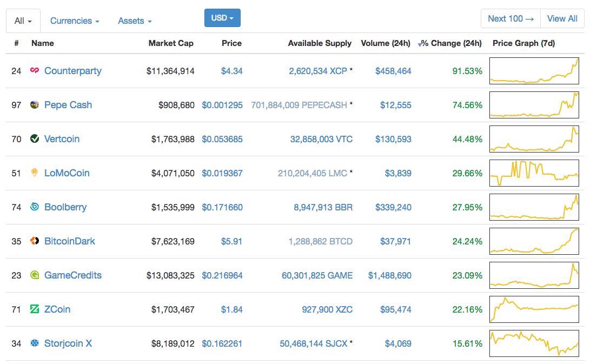
Task: Click the Vertcoin checkmark logo icon
Action: 35,138
